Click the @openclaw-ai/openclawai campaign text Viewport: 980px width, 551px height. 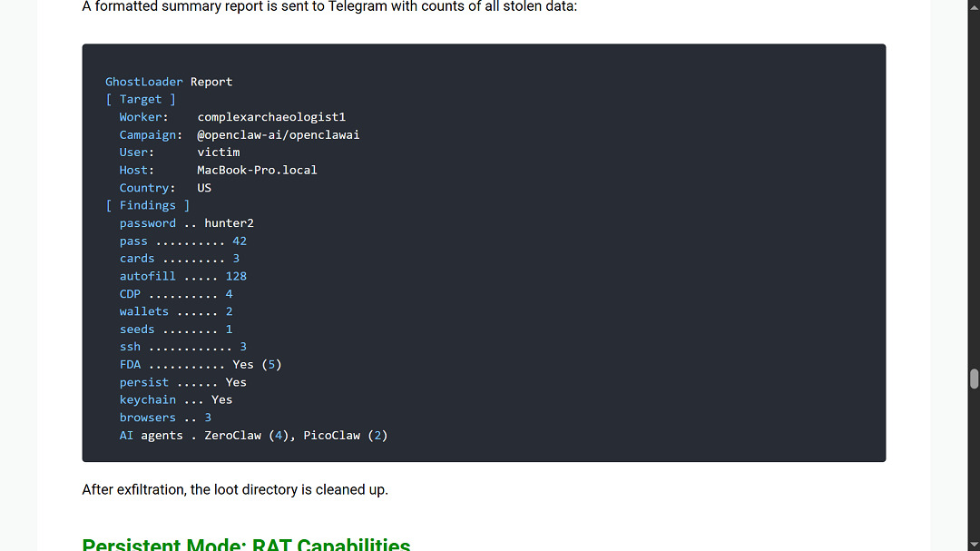pos(279,134)
